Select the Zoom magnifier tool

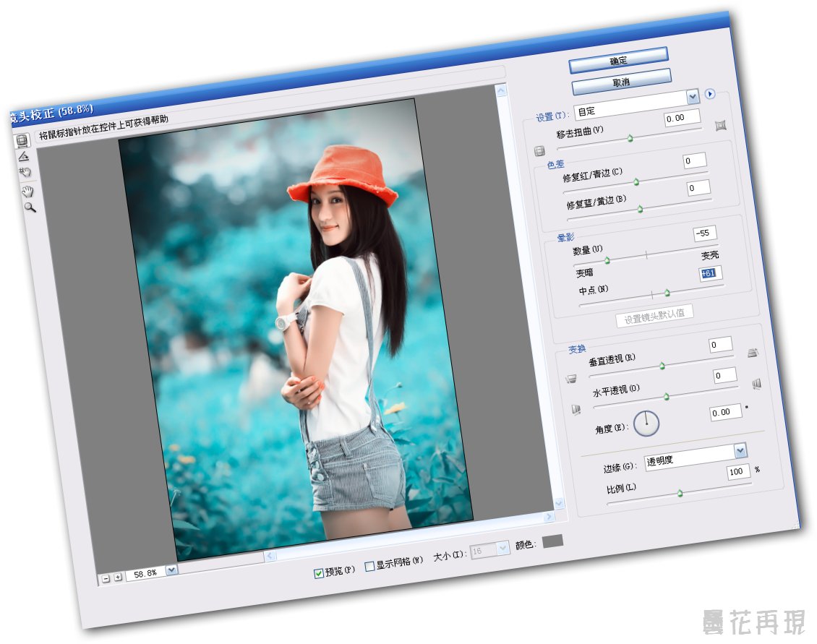30,207
